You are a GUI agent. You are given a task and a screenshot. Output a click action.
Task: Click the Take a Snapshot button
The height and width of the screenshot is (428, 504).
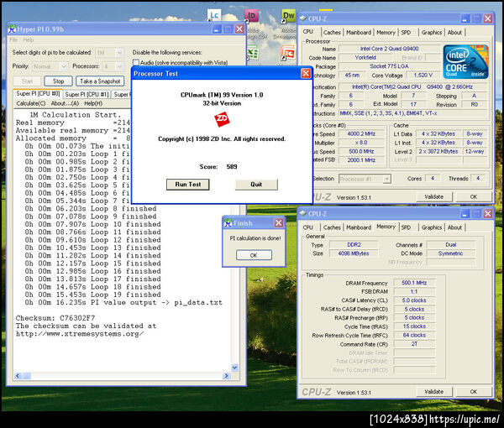point(100,81)
